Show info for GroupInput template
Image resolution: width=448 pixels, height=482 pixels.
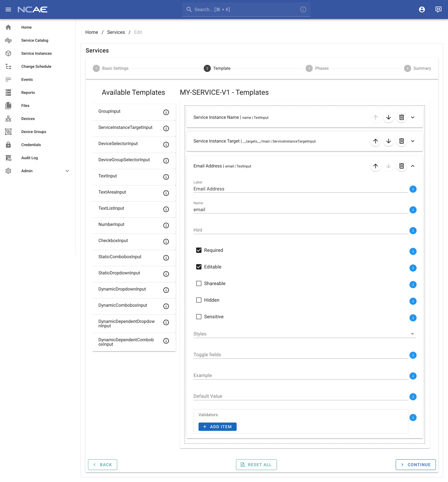pos(166,112)
